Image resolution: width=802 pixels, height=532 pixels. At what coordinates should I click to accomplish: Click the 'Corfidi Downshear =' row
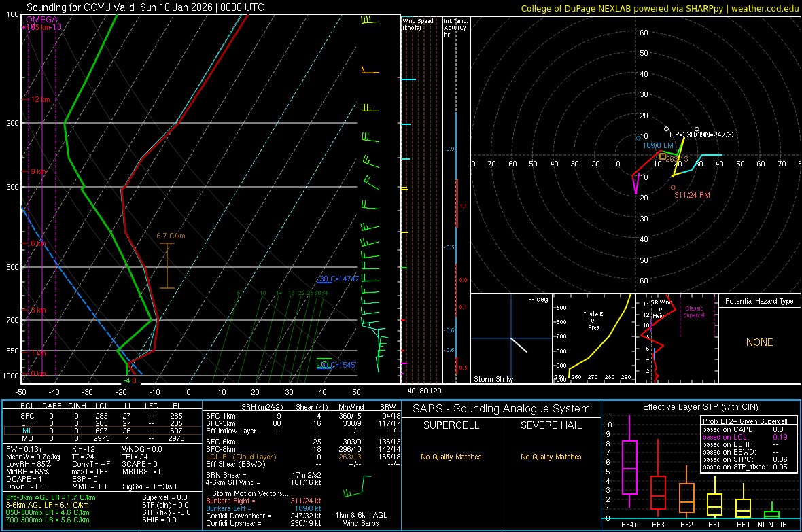[264, 516]
